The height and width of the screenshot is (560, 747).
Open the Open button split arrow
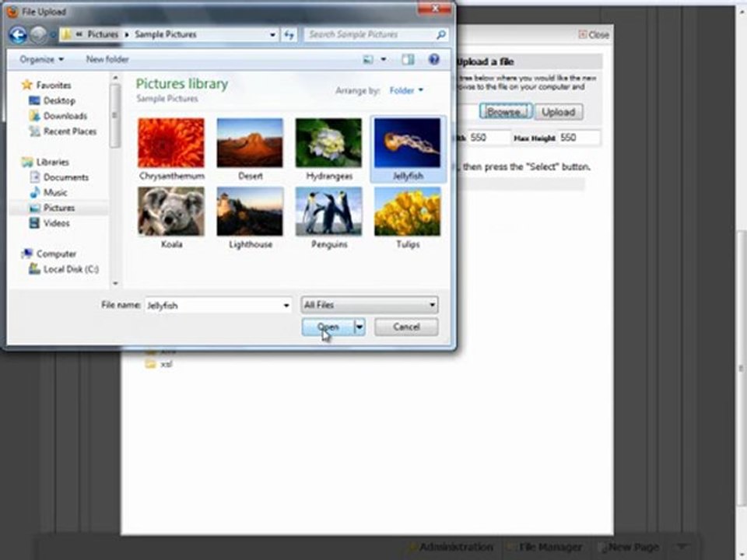click(x=359, y=327)
